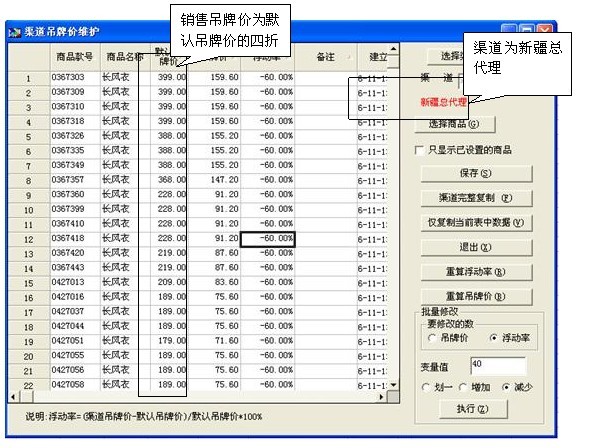Click the 退出(X) button
This screenshot has height=448, width=590.
[476, 248]
